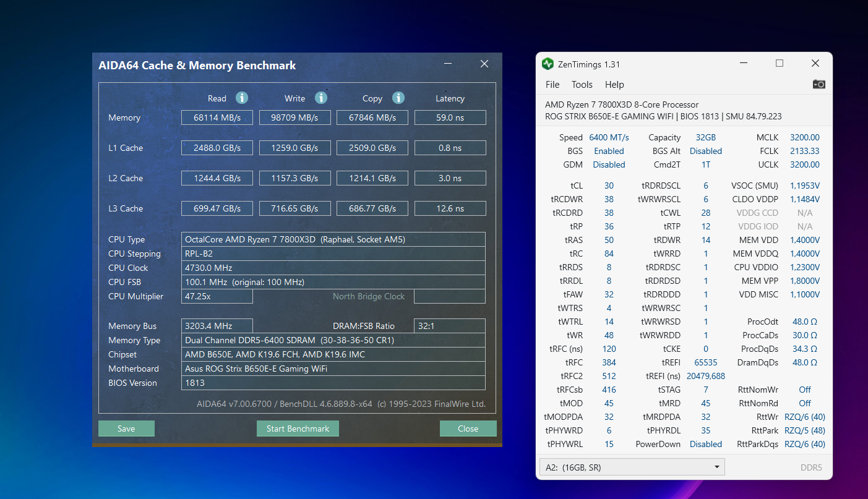Image resolution: width=868 pixels, height=499 pixels.
Task: Click Start Benchmark in AIDA64
Action: click(298, 429)
